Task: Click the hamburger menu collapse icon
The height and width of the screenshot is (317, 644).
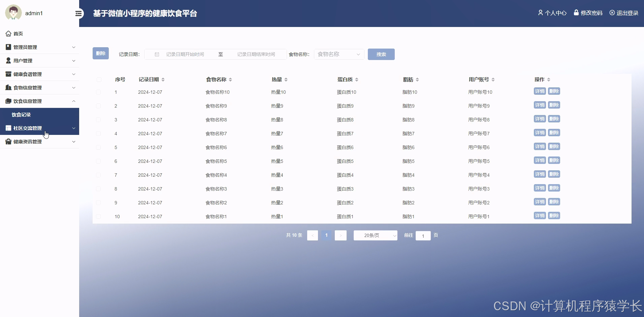Action: coord(79,13)
